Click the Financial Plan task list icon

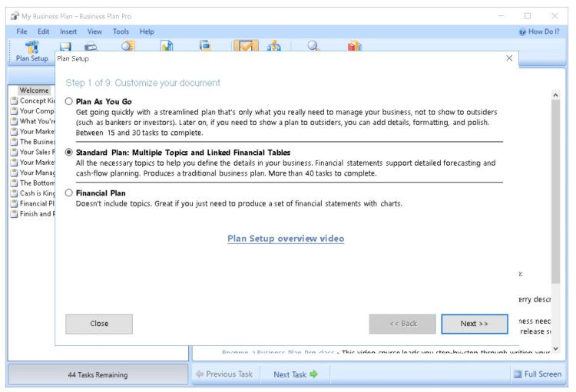pos(14,203)
